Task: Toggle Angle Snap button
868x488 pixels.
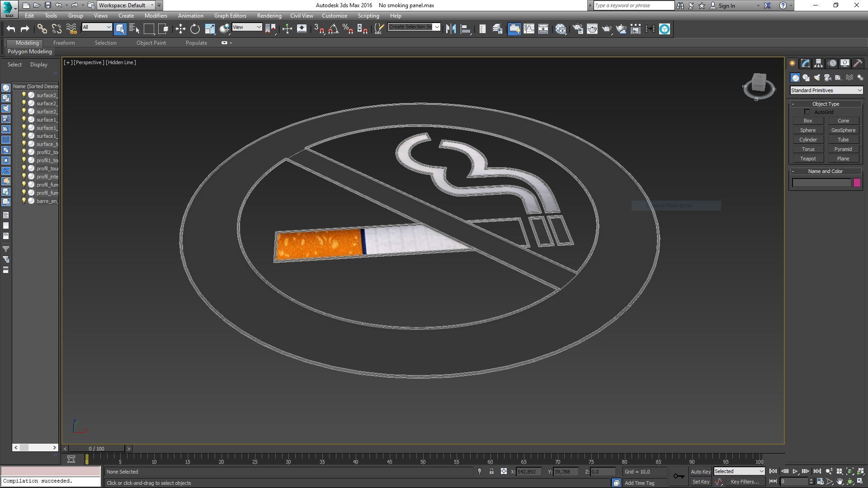Action: click(333, 29)
